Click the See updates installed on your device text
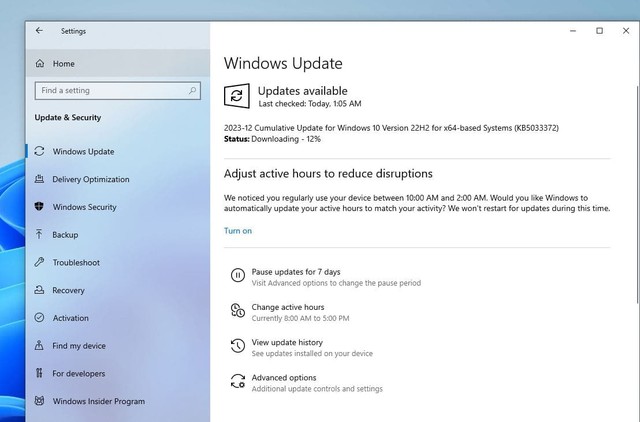Viewport: 640px width, 422px height. coord(312,353)
